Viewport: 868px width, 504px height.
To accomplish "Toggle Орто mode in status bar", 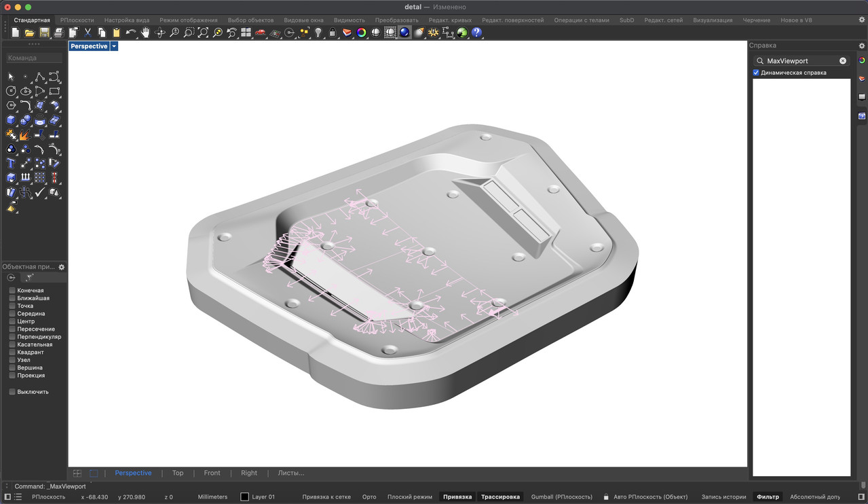I will (x=369, y=497).
